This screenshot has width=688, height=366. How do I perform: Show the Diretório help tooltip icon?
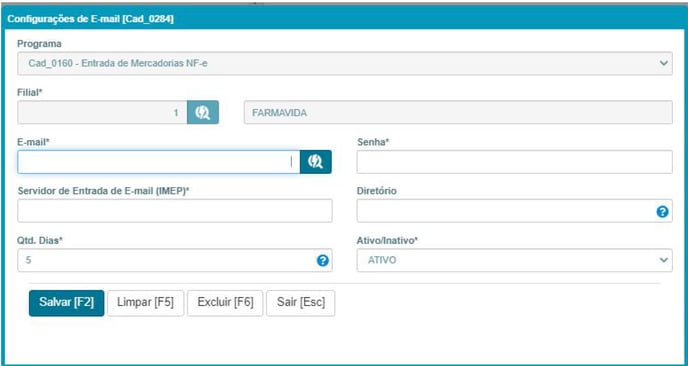662,212
